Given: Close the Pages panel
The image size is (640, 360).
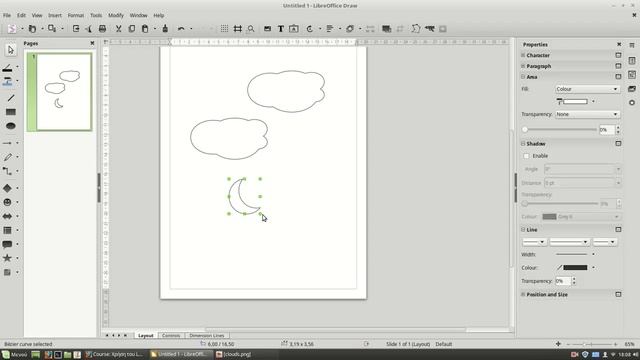Looking at the screenshot, I should [x=92, y=43].
